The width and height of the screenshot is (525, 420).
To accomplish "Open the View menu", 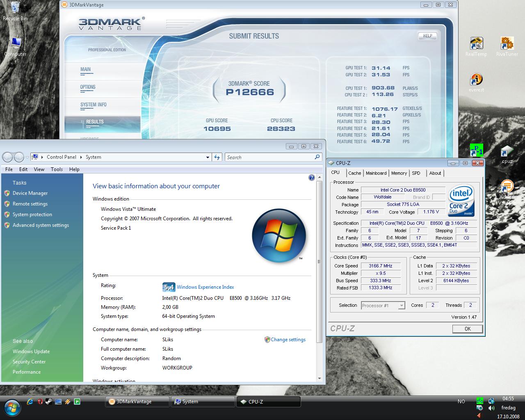I will [x=39, y=169].
